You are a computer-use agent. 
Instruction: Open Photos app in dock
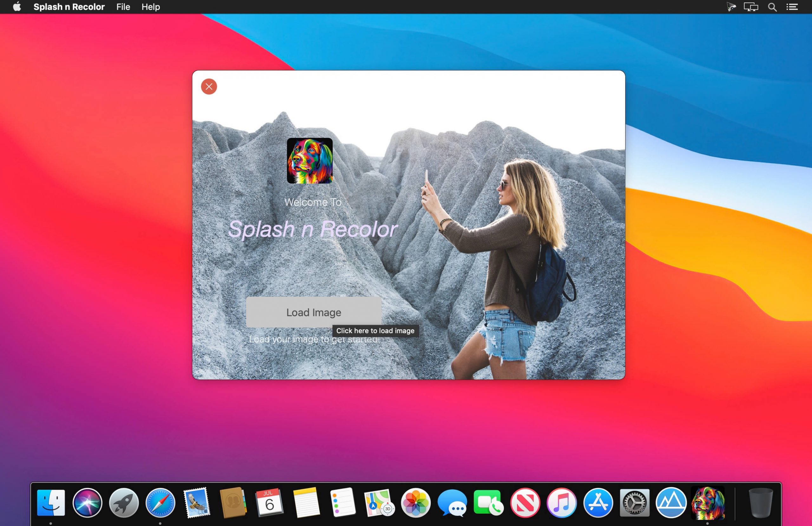pos(415,503)
